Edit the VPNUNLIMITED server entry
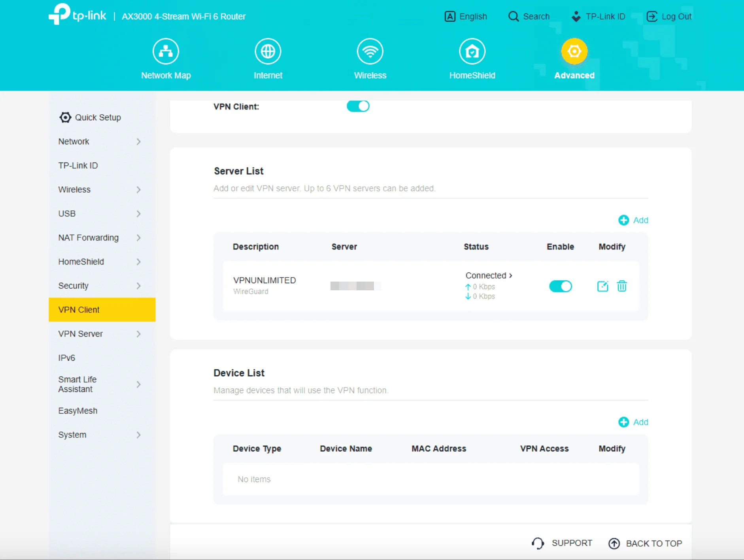 (602, 286)
